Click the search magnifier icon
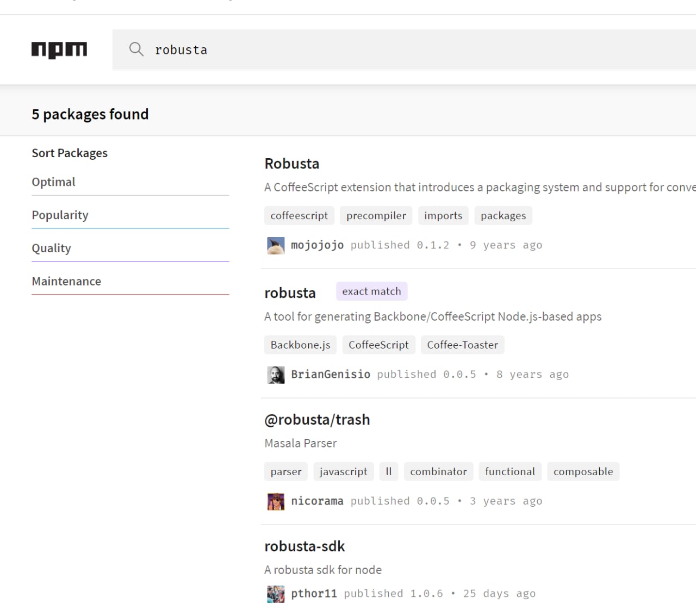The image size is (696, 616). pyautogui.click(x=136, y=49)
